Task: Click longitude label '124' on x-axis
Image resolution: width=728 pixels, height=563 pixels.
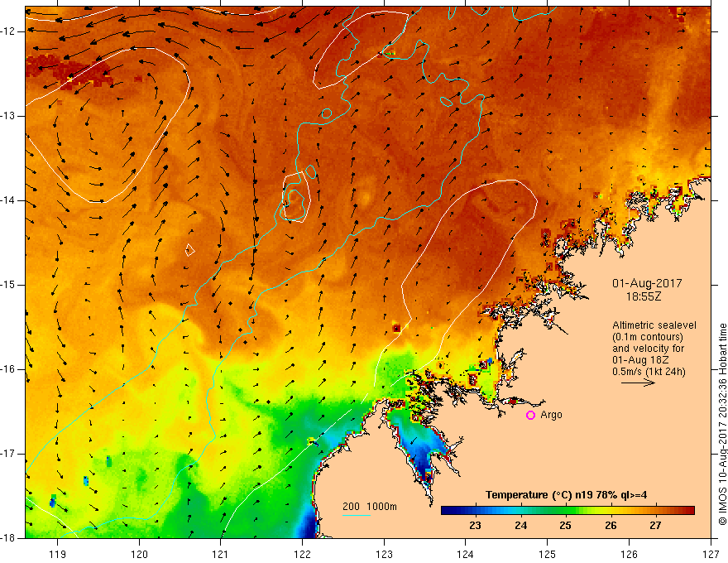Action: coord(466,554)
